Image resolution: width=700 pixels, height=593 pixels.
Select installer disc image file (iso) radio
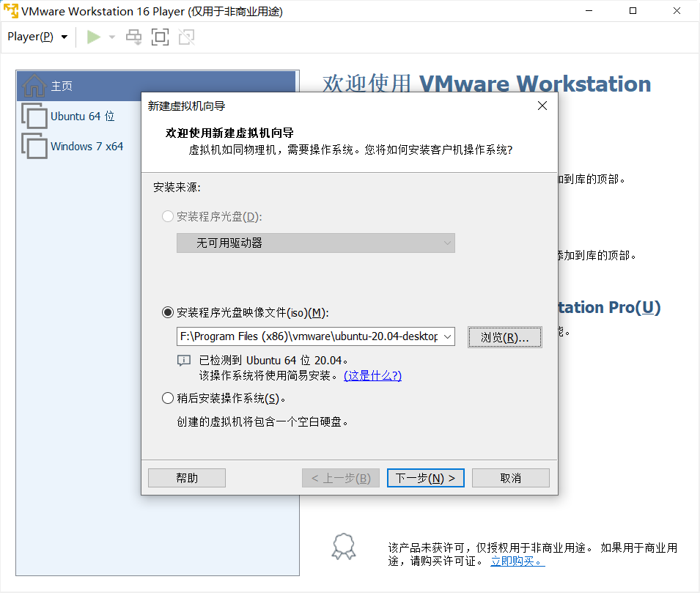[167, 312]
